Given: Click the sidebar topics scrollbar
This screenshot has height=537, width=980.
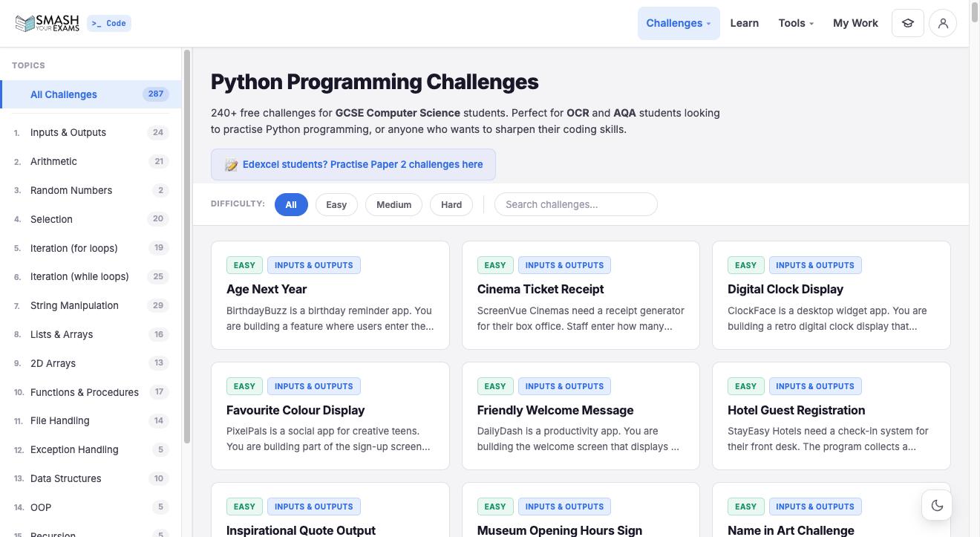Looking at the screenshot, I should point(187,247).
